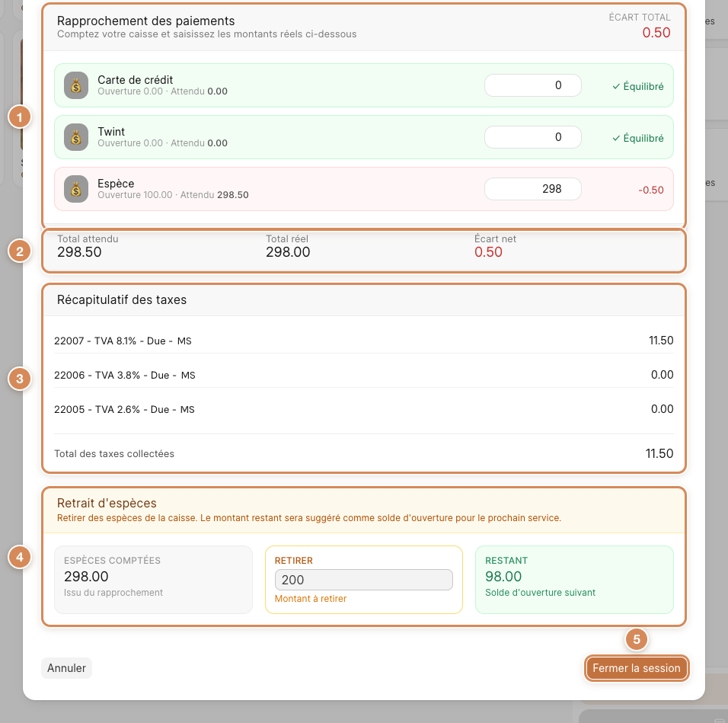Viewport: 728px width, 723px height.
Task: Click the Issu du rapprochement caption
Action: point(113,593)
